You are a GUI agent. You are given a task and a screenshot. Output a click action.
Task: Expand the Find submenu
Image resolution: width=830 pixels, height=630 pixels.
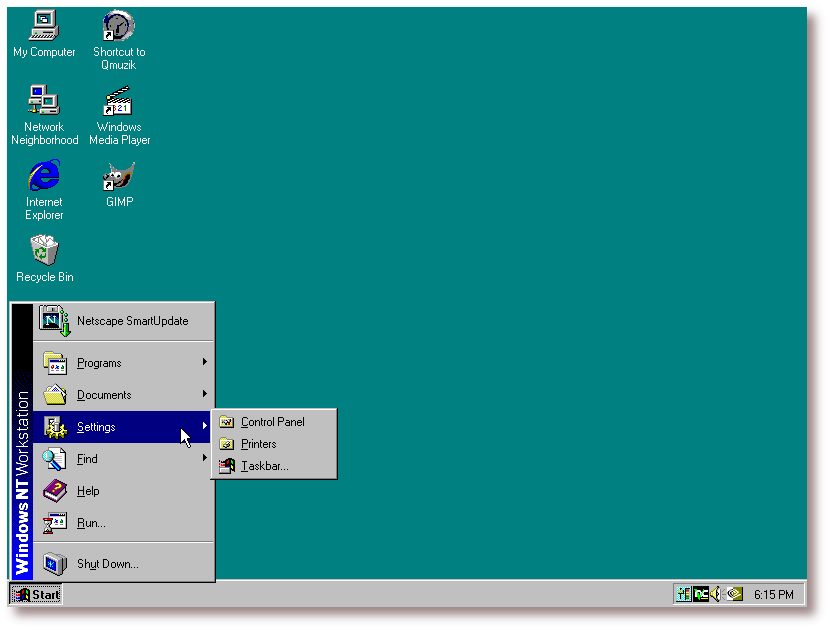click(x=87, y=459)
